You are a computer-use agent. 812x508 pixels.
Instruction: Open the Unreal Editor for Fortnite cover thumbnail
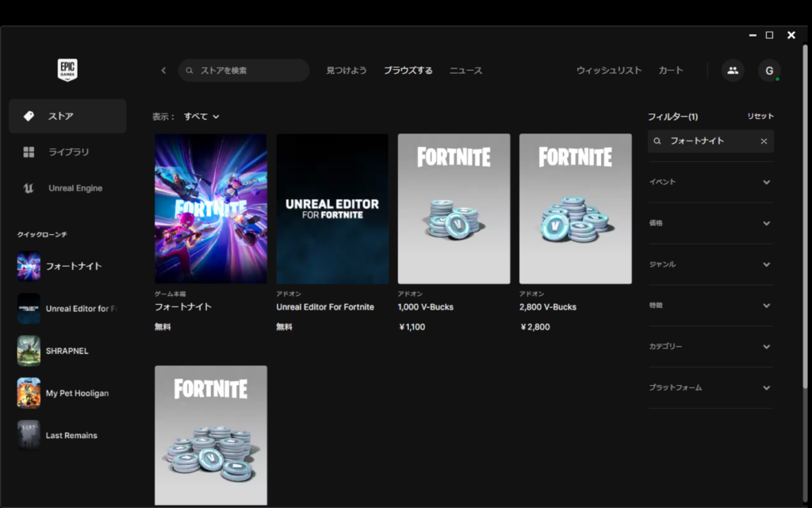[x=332, y=209]
